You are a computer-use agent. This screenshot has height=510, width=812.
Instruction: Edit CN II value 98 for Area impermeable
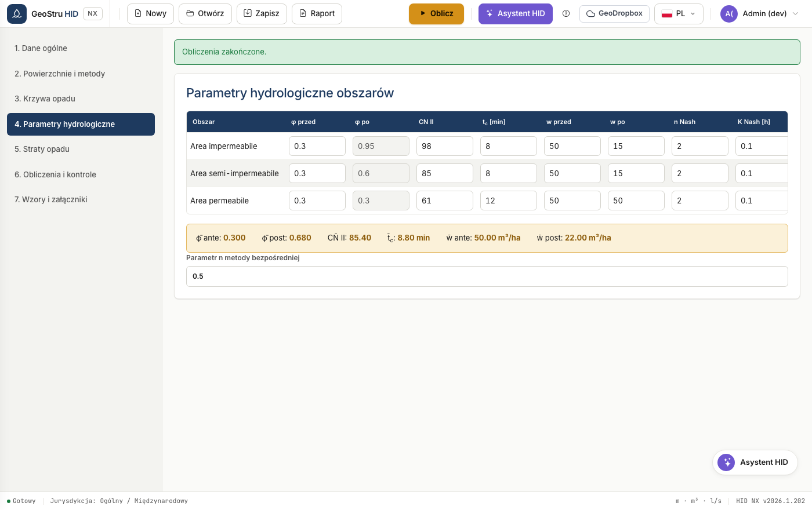pyautogui.click(x=445, y=146)
